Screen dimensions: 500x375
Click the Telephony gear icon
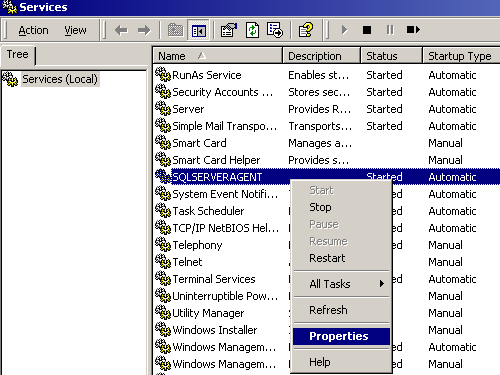pos(163,244)
